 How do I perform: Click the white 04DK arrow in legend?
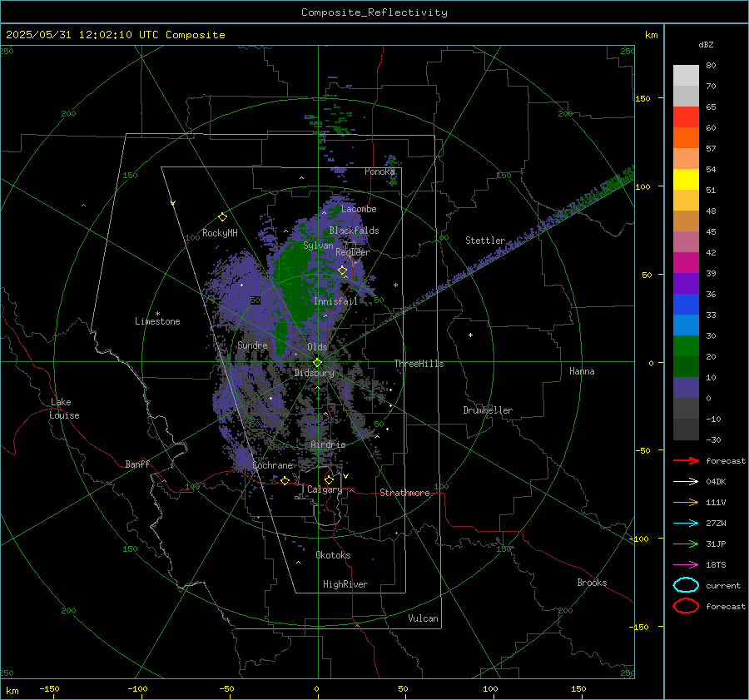coord(686,482)
